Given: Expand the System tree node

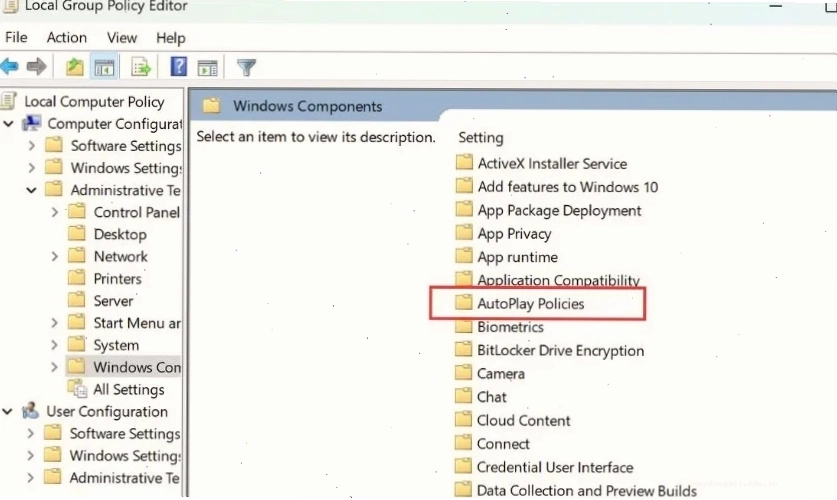Looking at the screenshot, I should (x=54, y=345).
